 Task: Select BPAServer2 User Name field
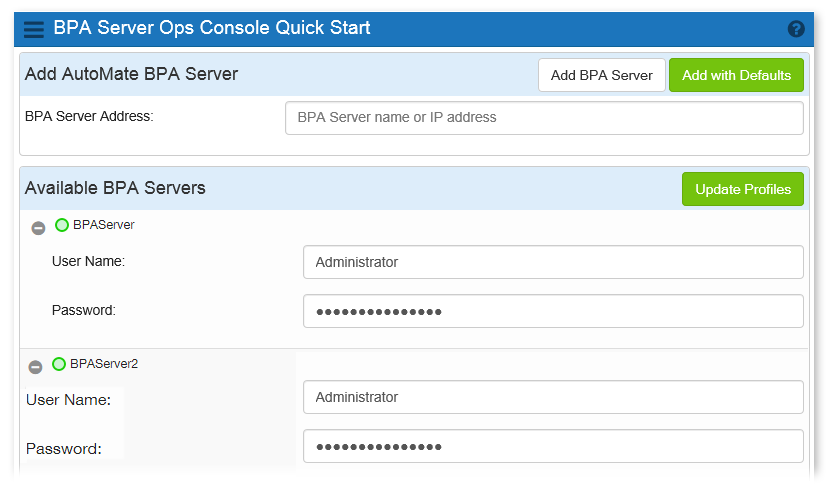[553, 397]
